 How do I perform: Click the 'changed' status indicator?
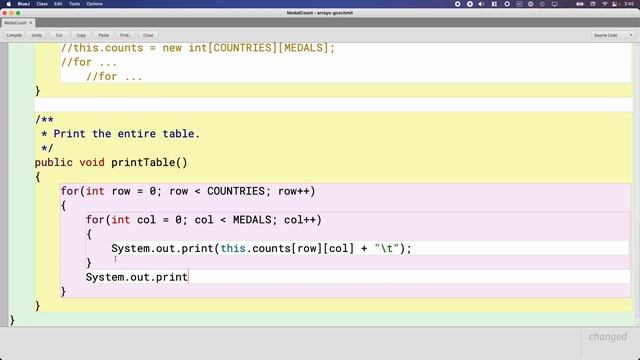click(x=607, y=337)
